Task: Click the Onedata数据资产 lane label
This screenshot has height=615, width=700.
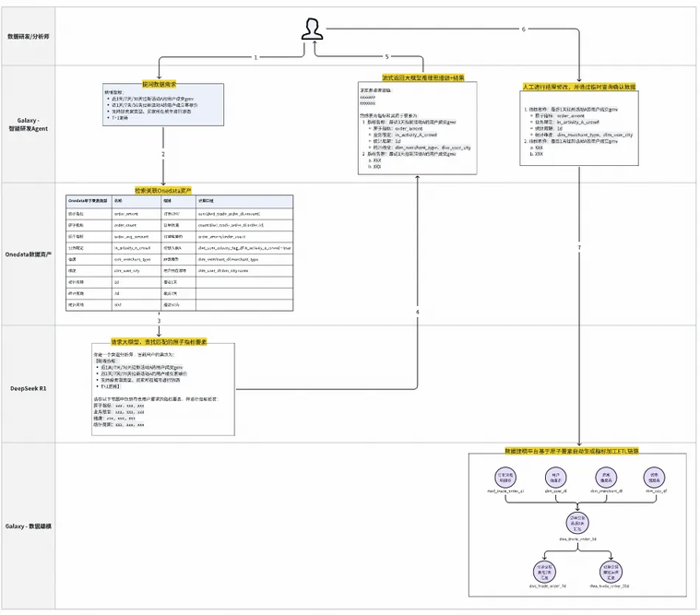Action: point(28,254)
